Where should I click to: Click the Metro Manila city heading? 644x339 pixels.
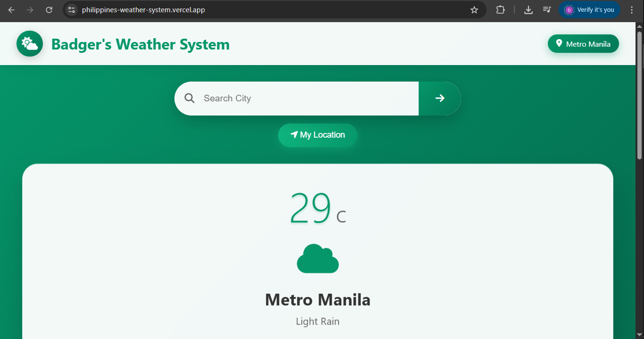click(x=318, y=300)
